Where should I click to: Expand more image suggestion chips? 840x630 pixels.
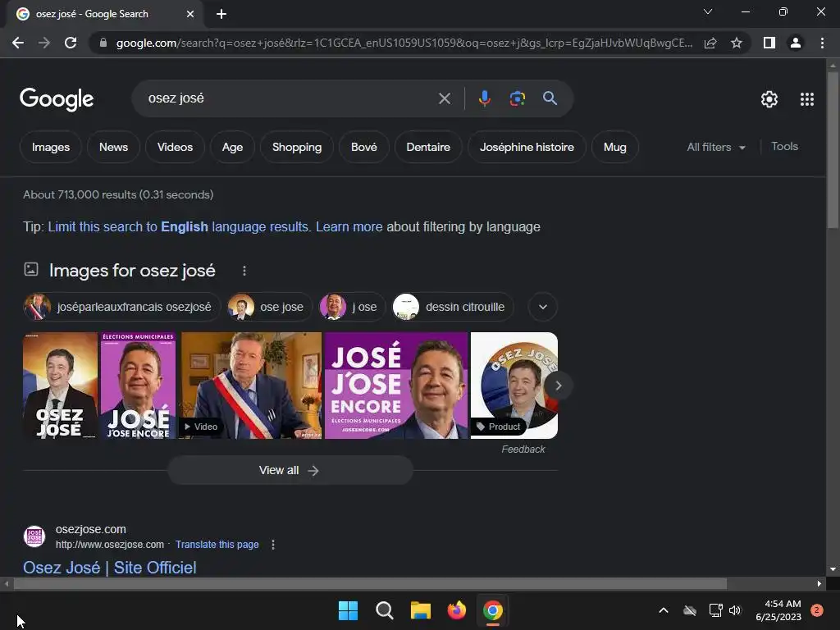(x=543, y=307)
